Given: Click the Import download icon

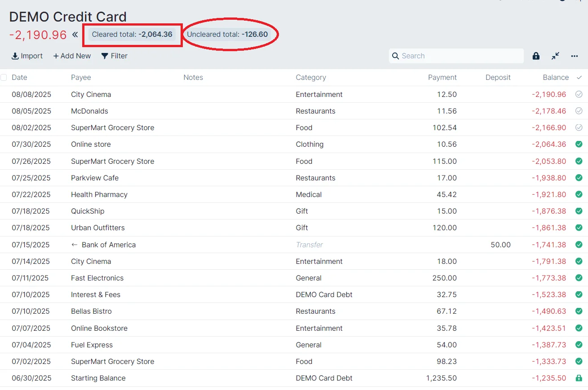Looking at the screenshot, I should pyautogui.click(x=15, y=56).
